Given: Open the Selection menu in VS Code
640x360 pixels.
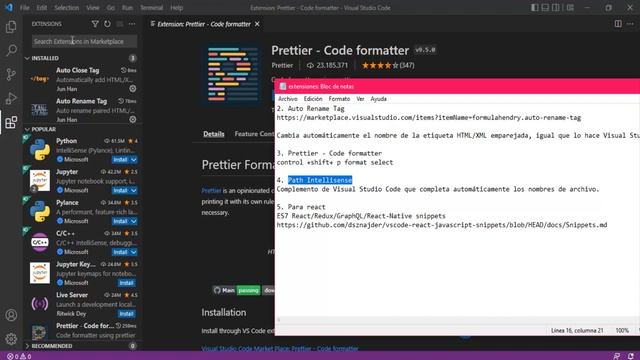Looking at the screenshot, I should tap(67, 8).
